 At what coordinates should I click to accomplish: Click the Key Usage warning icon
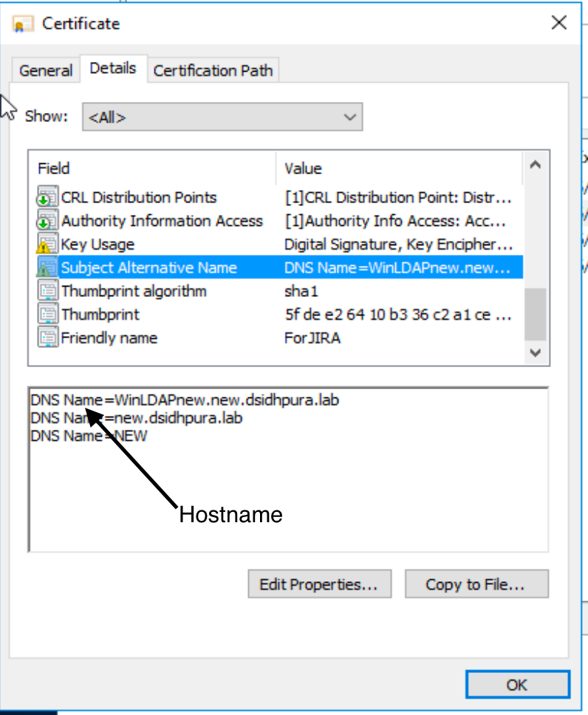pyautogui.click(x=47, y=244)
